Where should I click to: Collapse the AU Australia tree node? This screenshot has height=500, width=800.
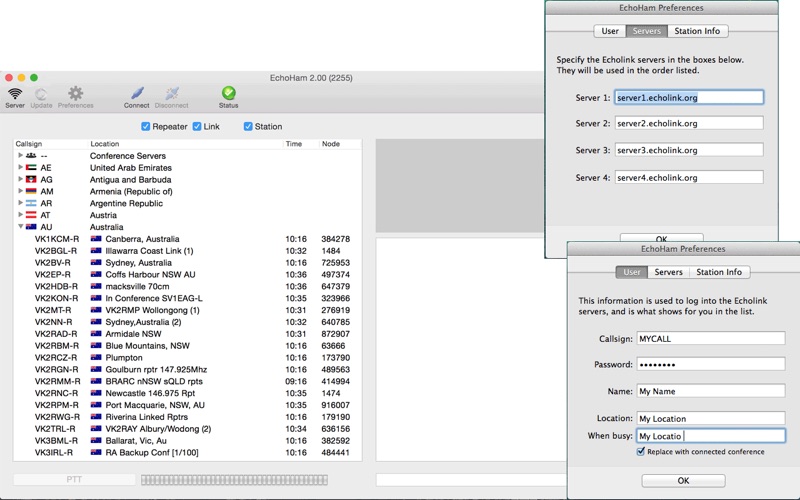click(x=20, y=227)
